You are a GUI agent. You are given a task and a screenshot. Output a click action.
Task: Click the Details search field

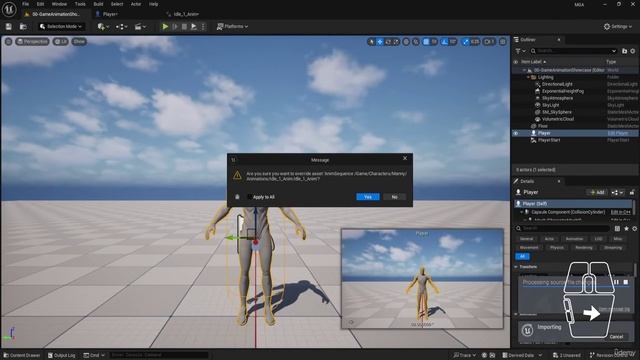click(x=564, y=229)
